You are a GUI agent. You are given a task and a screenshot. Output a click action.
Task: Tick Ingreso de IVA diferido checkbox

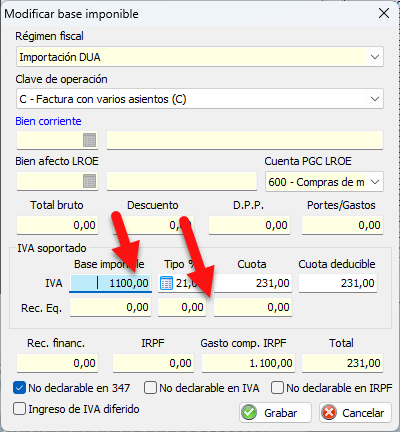tap(19, 409)
